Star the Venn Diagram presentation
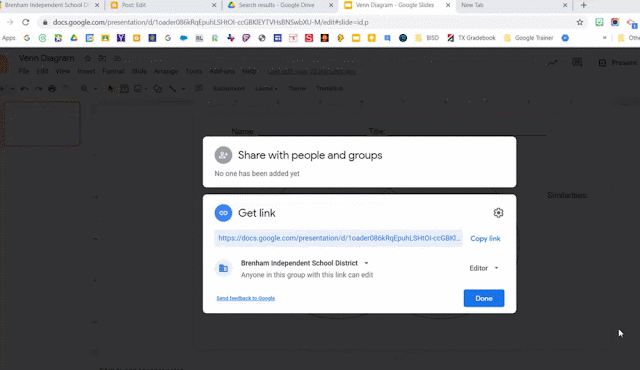640x370 pixels. coord(87,58)
